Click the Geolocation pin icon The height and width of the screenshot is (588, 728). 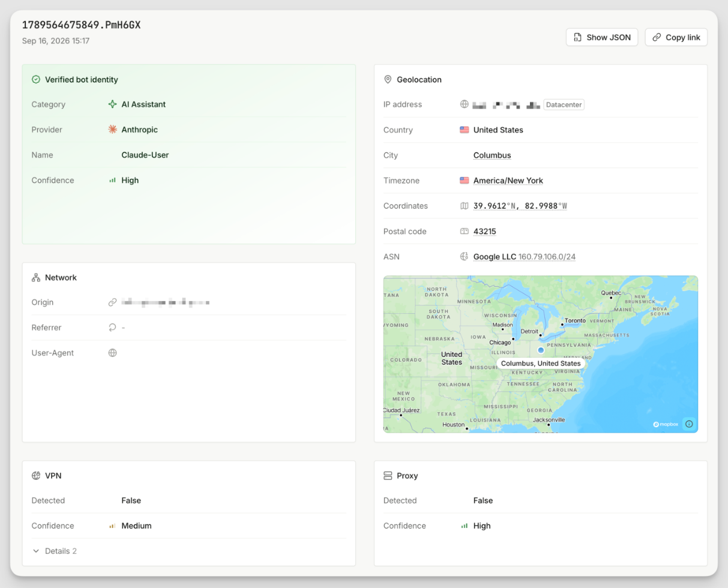(388, 79)
